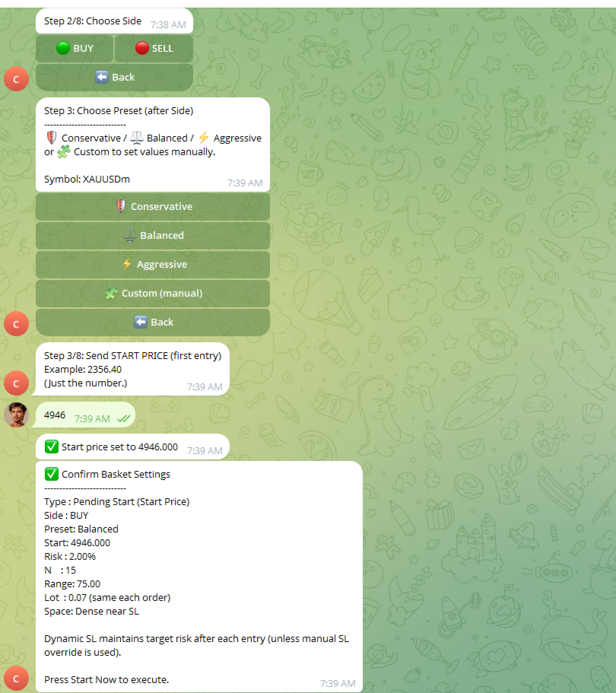
Task: Select the Conservative preset button
Action: (153, 206)
